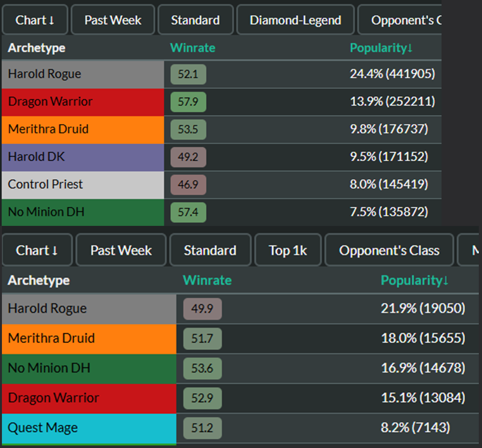Sort the Top 1k table by Winrate
Viewport: 482px width, 448px height.
207,280
